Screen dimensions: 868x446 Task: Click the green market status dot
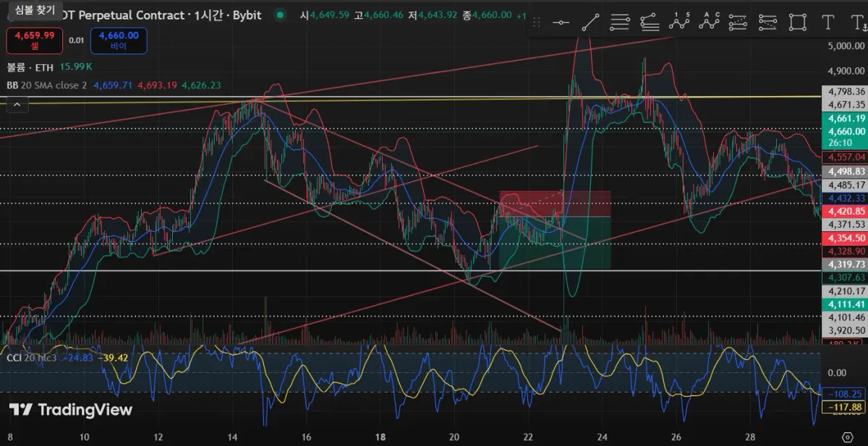(x=279, y=14)
